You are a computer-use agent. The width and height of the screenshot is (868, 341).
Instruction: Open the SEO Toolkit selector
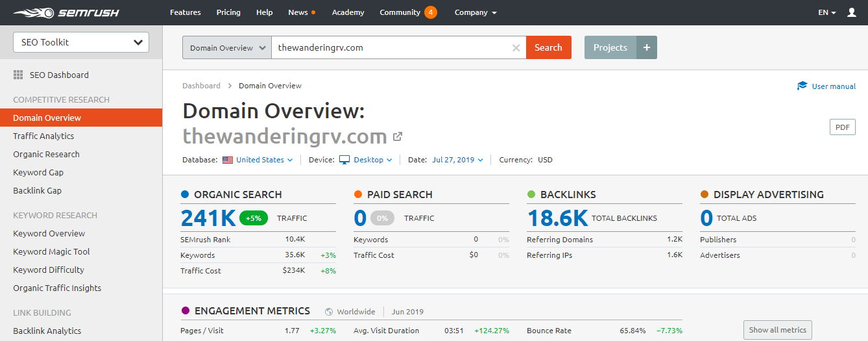coord(81,42)
